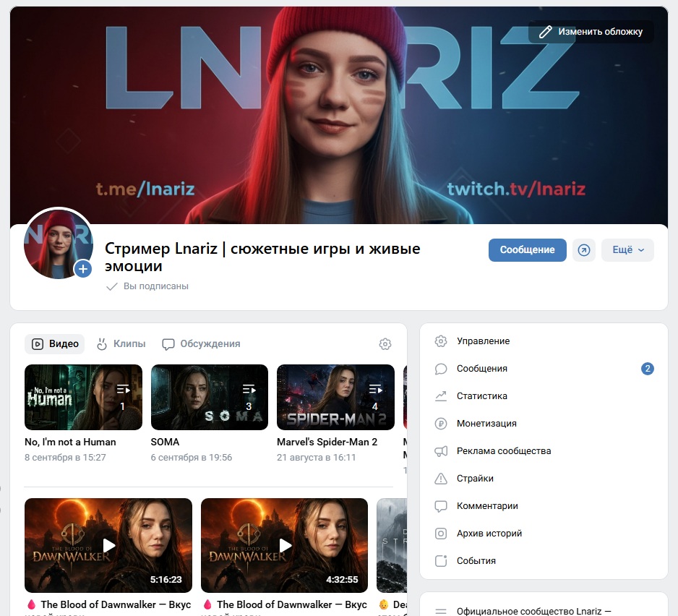This screenshot has height=616, width=678.
Task: Click the date 6 сентября в 19:56
Action: 191,457
